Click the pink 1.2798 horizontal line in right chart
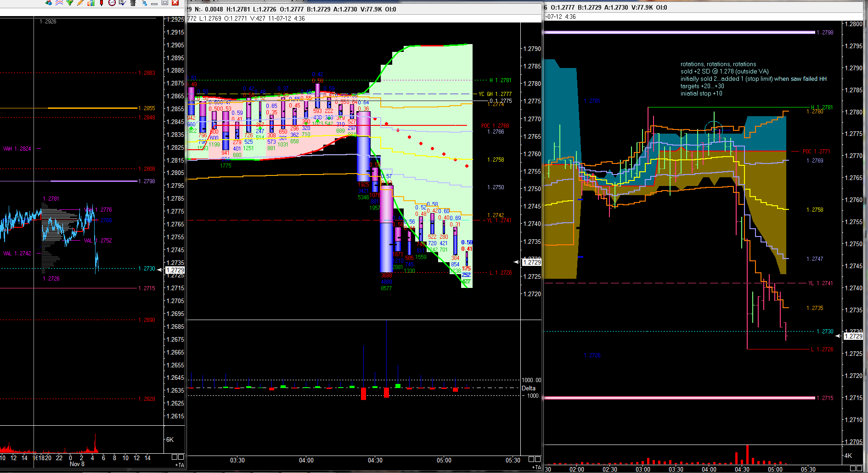This screenshot has height=473, width=868. point(680,33)
